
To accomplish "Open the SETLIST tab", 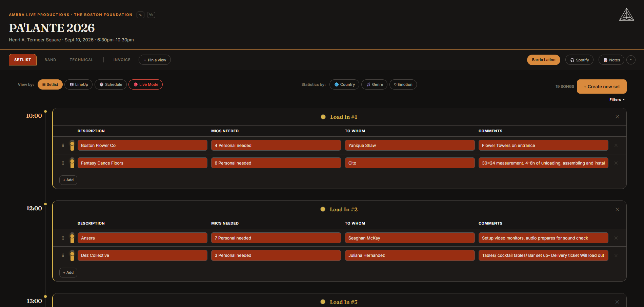I will click(x=23, y=60).
